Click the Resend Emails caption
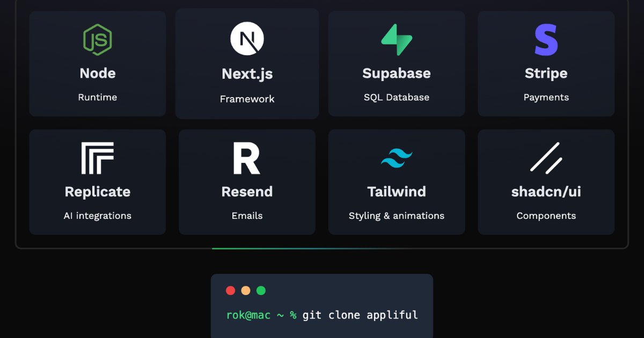The image size is (644, 338). tap(247, 216)
